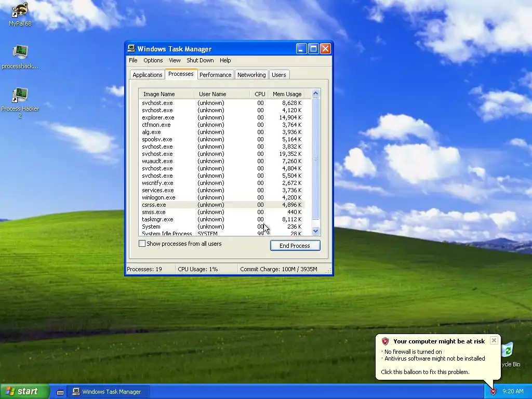Select the svchost.exe using 19,352 K

[222, 154]
